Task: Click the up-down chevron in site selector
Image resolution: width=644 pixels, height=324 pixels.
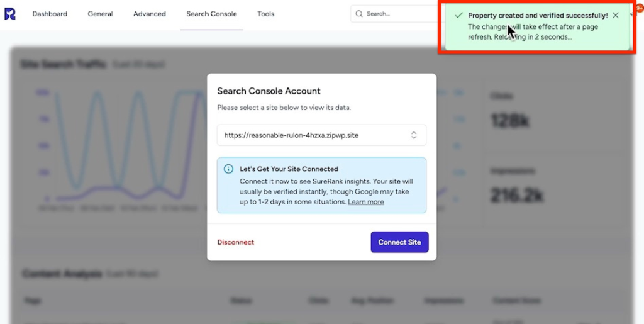Action: tap(414, 135)
